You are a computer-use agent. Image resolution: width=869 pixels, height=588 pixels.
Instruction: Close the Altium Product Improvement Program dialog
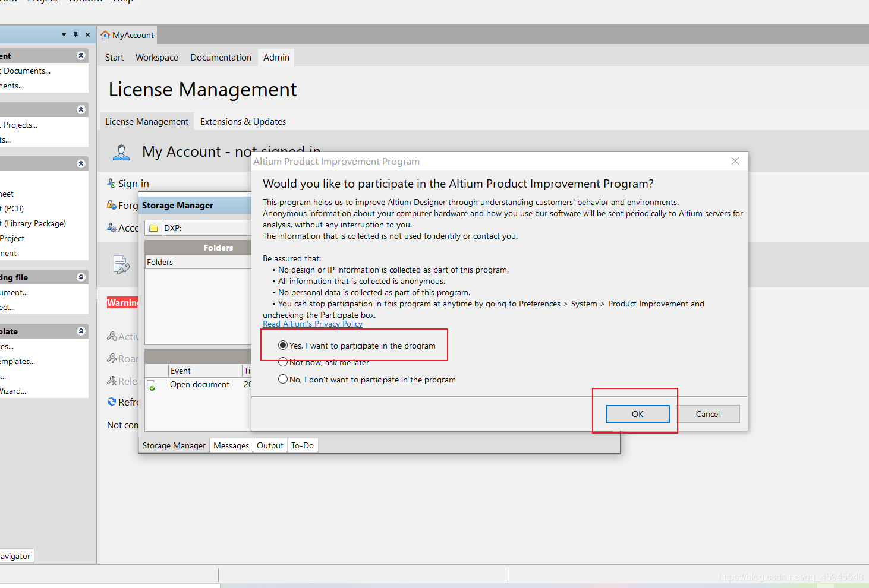coord(735,161)
